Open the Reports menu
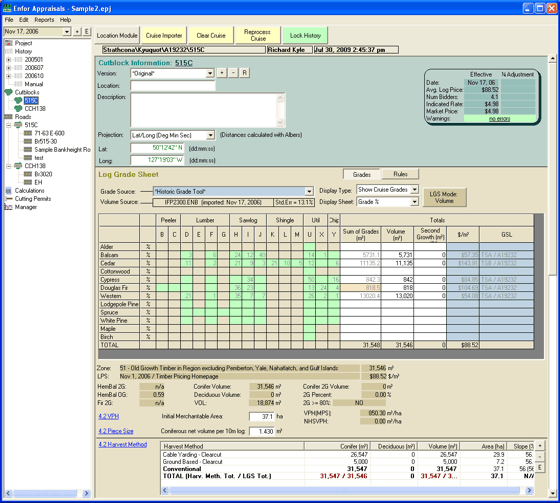This screenshot has height=503, width=560. (x=44, y=20)
